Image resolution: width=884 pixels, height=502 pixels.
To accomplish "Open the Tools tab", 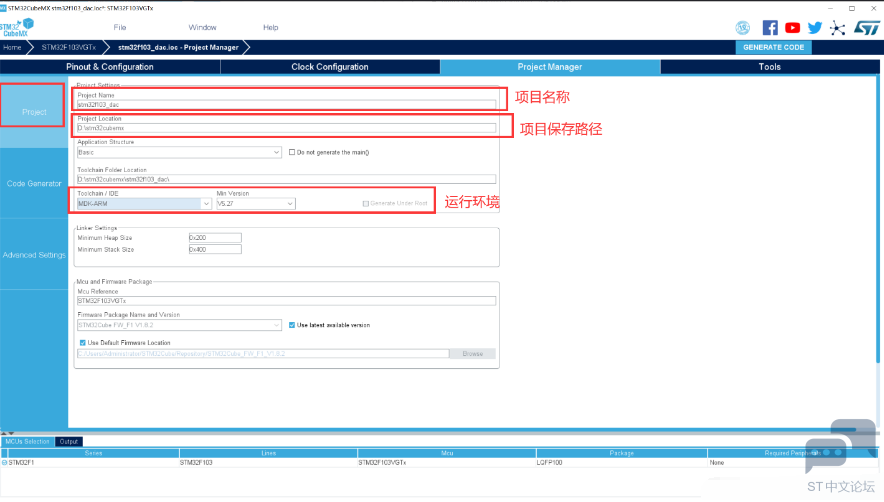I will pos(770,67).
